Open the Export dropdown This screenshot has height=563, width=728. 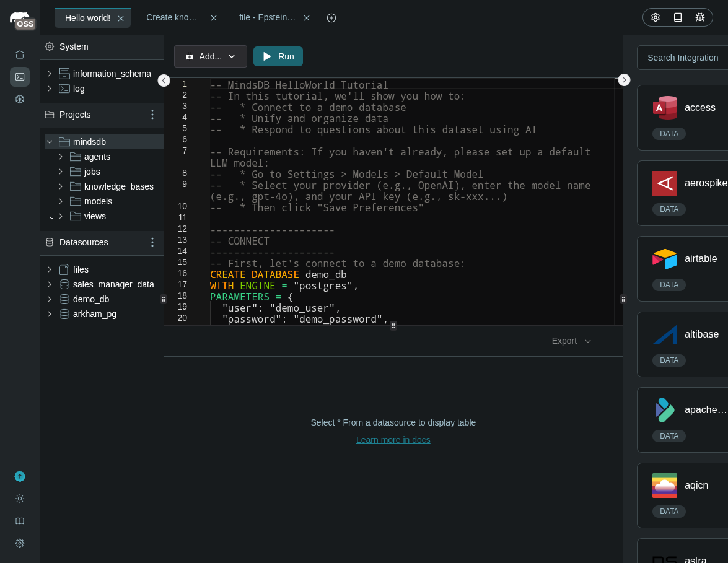click(571, 341)
